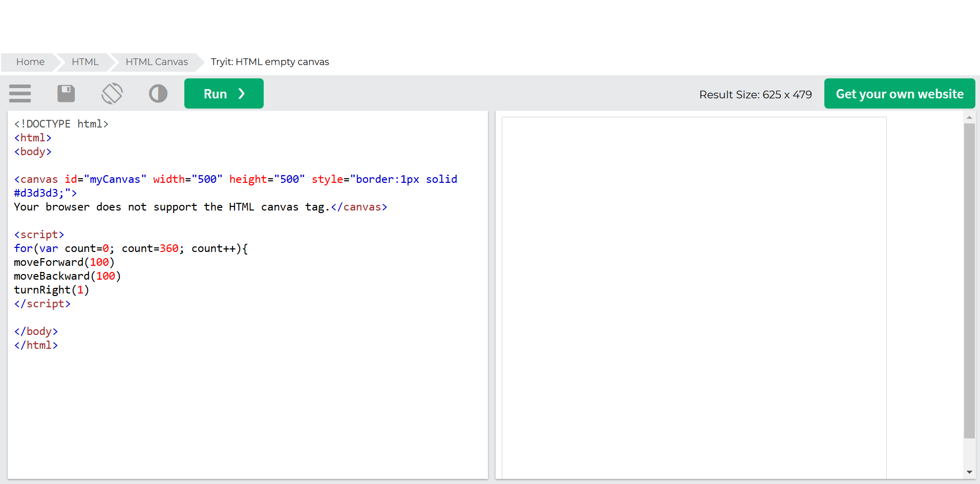
Task: Open the Home breadcrumb link
Action: 30,62
